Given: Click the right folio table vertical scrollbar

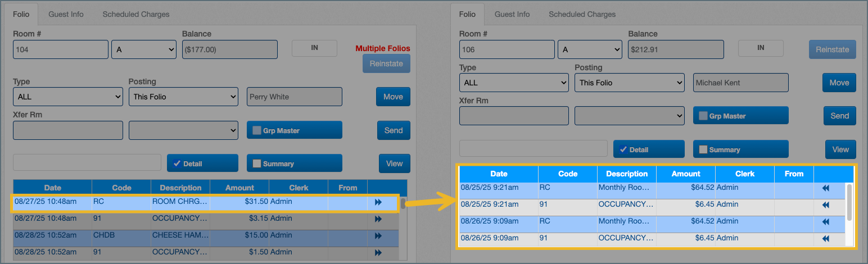Looking at the screenshot, I should click(x=849, y=203).
